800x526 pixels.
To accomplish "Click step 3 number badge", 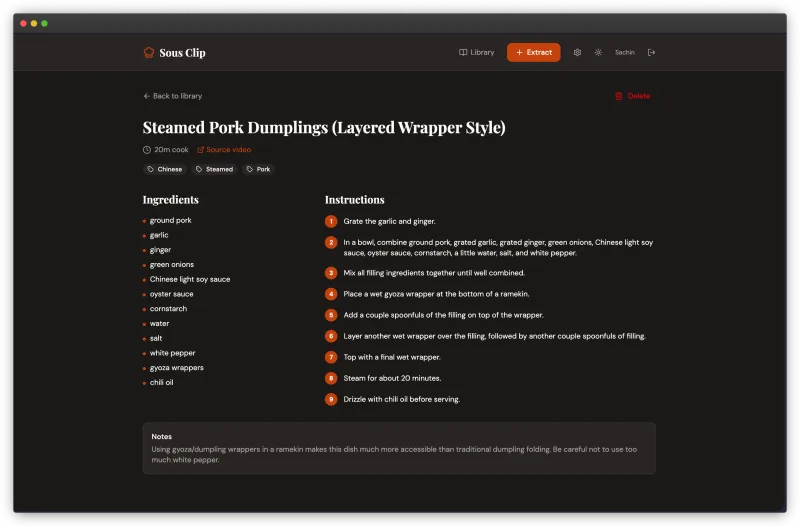I will 331,273.
